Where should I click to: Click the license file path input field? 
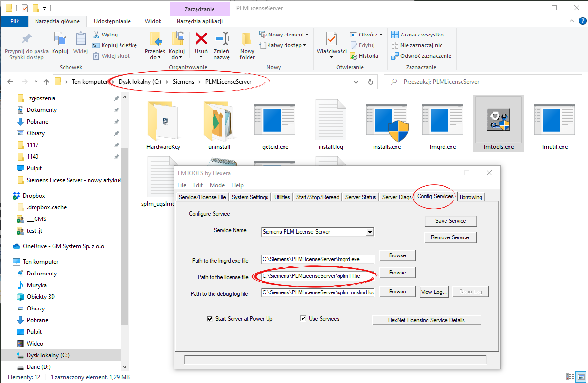pyautogui.click(x=317, y=276)
